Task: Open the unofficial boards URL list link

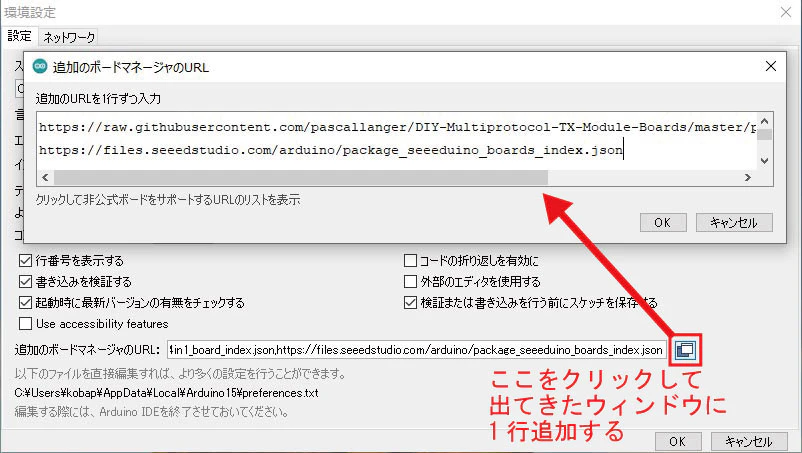Action: [168, 199]
